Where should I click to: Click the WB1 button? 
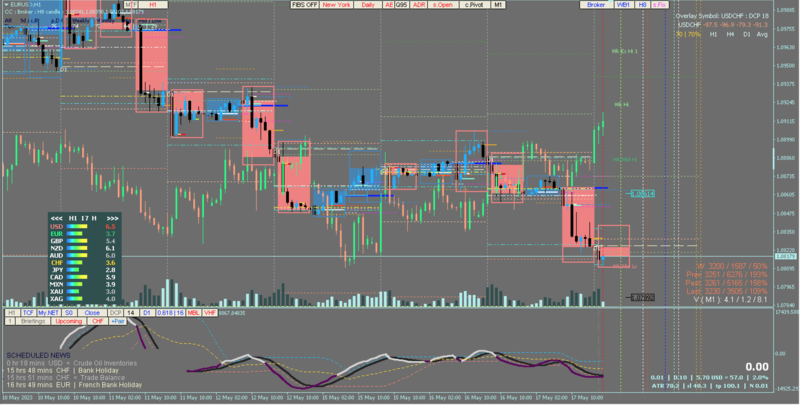coord(623,5)
